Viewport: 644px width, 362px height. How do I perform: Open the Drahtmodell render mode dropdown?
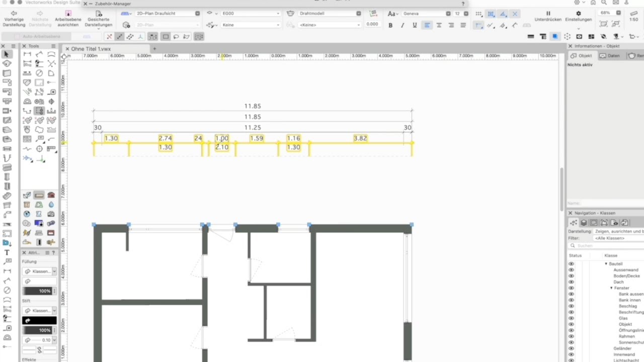tap(330, 14)
